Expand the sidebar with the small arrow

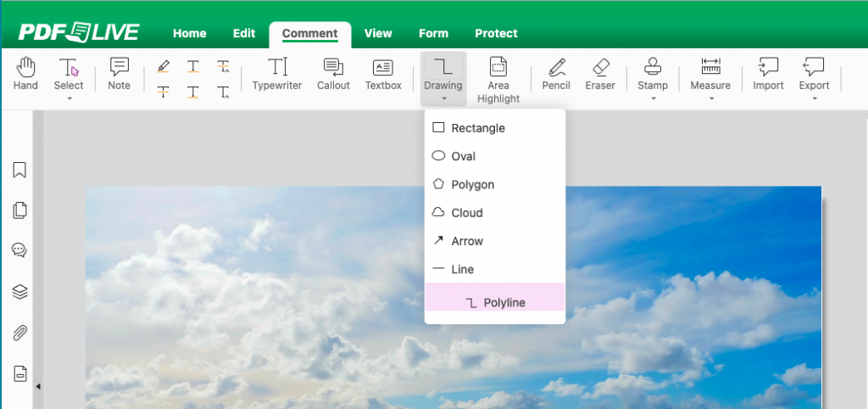[x=37, y=386]
